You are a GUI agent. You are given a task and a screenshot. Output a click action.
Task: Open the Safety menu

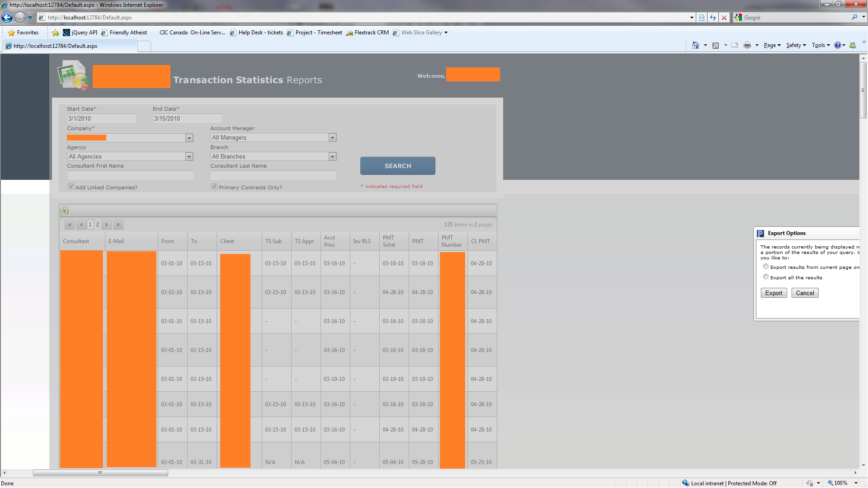tap(796, 45)
